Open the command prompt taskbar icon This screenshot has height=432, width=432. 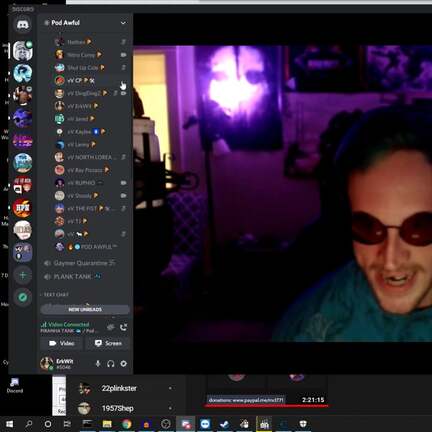(x=87, y=424)
